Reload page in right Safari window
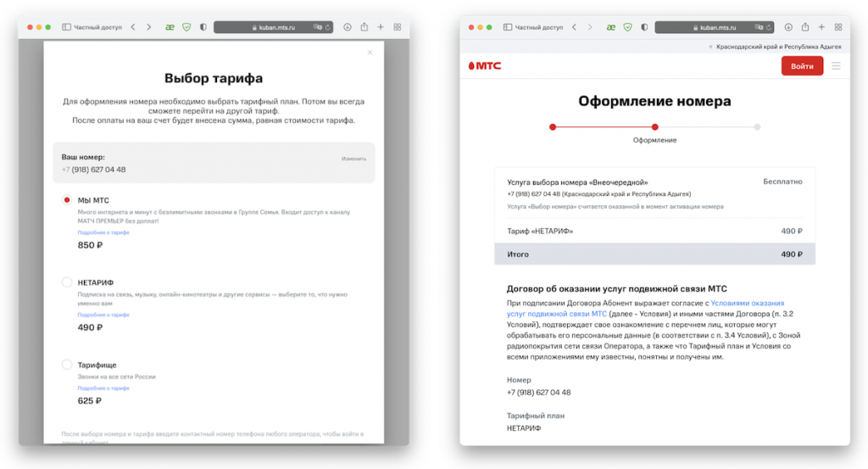The width and height of the screenshot is (868, 469). pyautogui.click(x=769, y=27)
